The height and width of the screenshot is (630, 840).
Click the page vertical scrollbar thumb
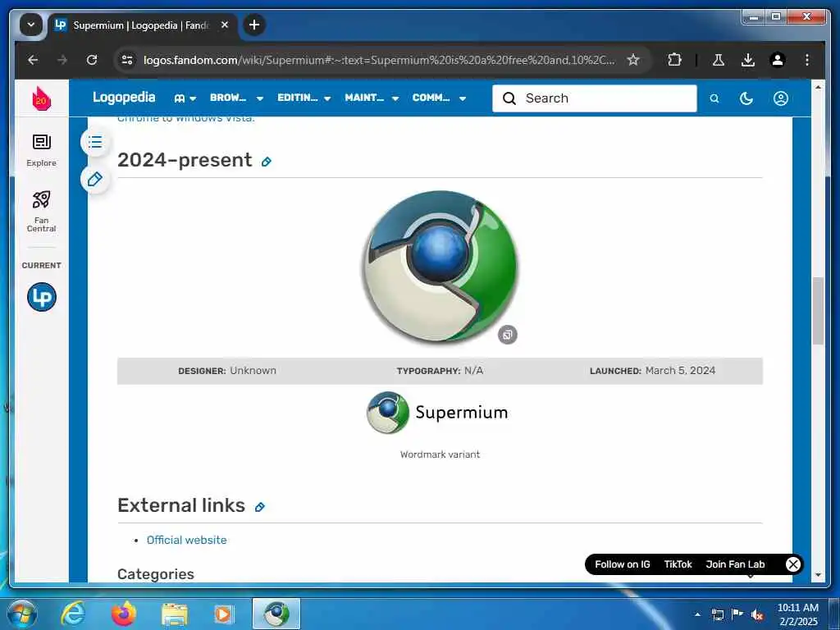(818, 311)
